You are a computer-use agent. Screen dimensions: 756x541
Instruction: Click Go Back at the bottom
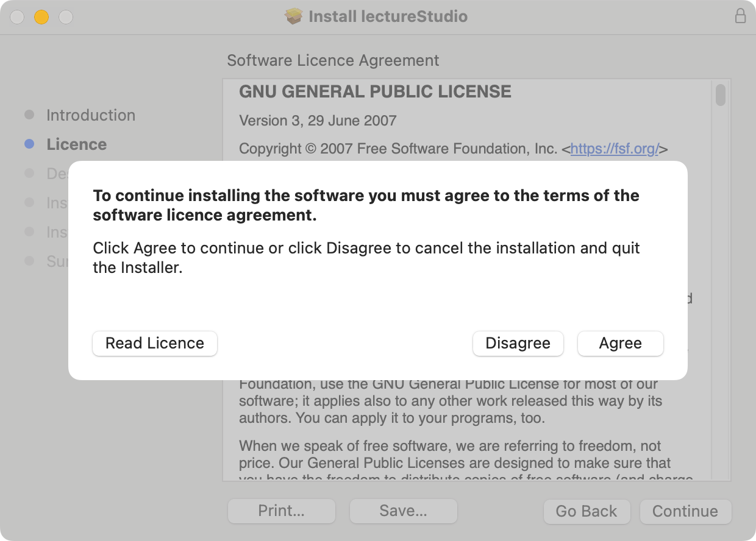click(587, 511)
